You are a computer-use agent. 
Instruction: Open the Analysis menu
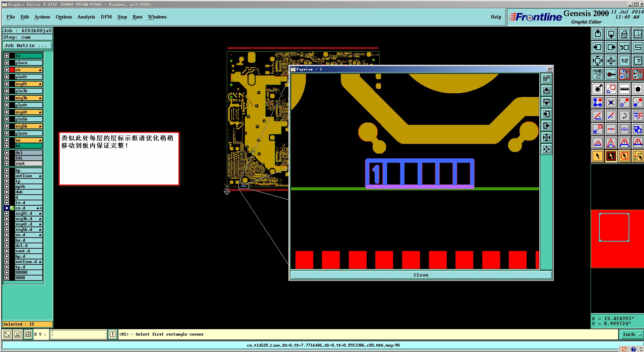point(86,17)
